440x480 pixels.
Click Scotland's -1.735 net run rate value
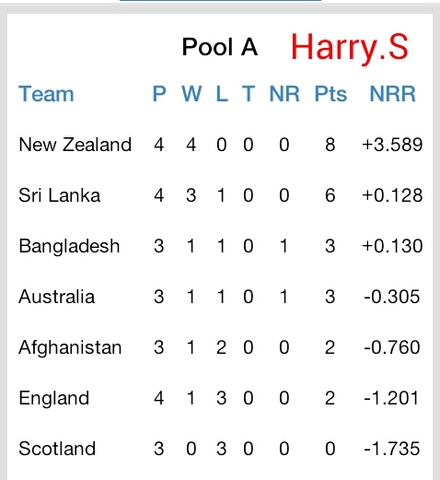click(x=392, y=449)
